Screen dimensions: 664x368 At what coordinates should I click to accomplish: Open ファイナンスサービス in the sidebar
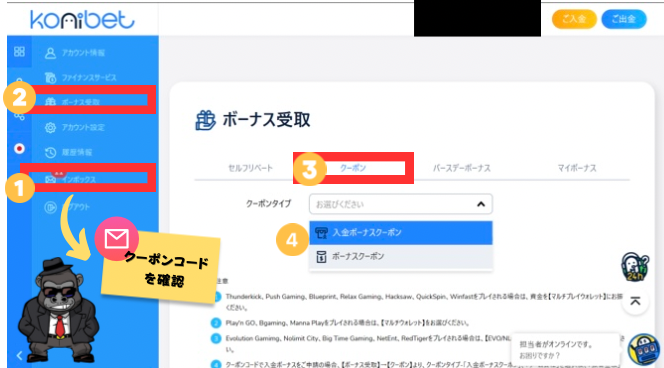click(x=80, y=77)
